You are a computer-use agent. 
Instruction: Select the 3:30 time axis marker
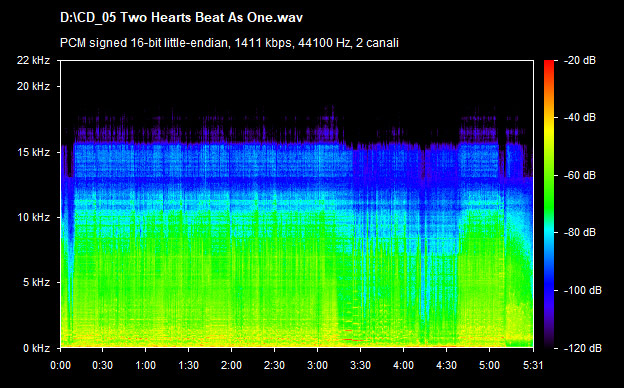[x=361, y=365]
